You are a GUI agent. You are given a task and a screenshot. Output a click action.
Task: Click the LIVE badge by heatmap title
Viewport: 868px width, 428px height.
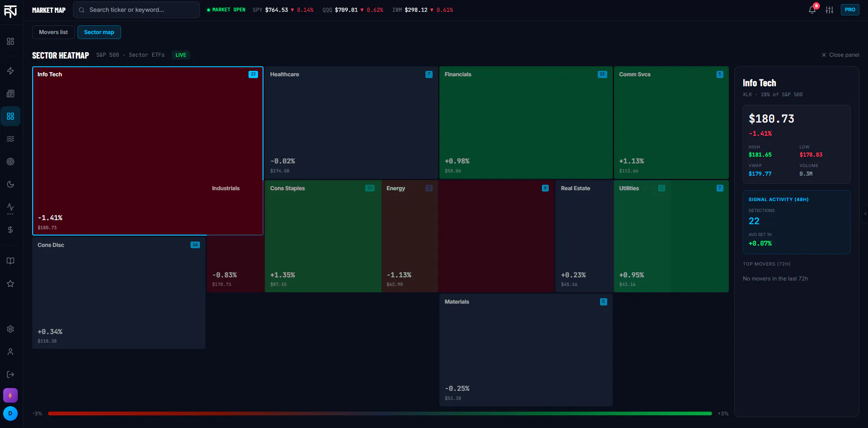(180, 55)
